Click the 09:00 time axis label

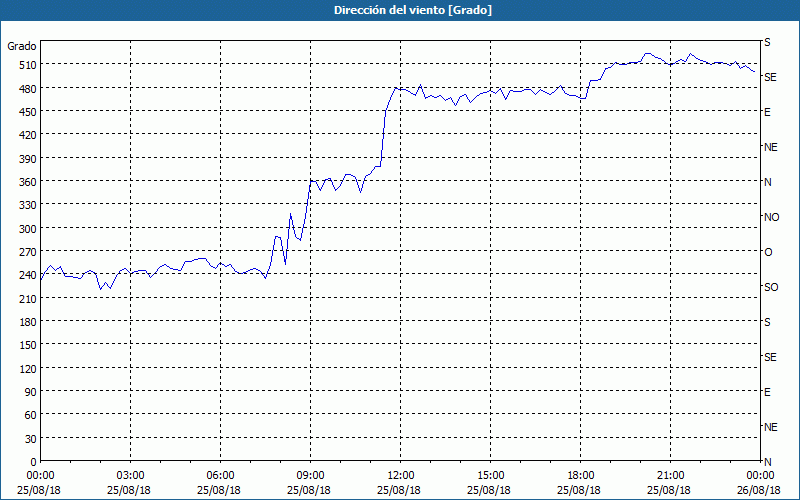coord(310,476)
